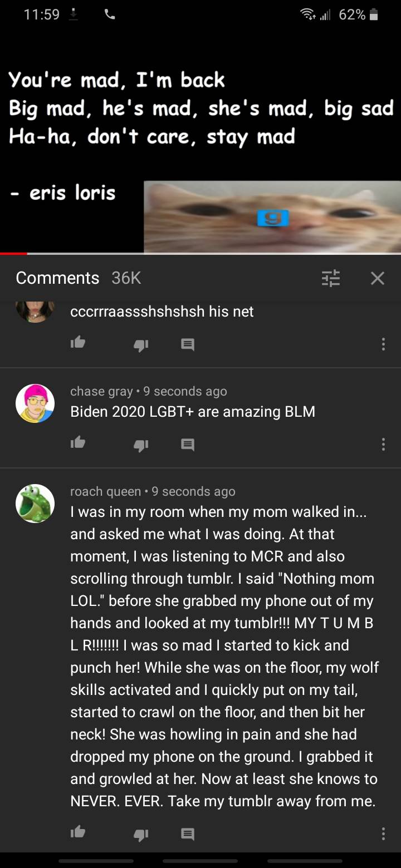Dislike the 'cccrrraassshshshsh his net' comment

click(140, 344)
